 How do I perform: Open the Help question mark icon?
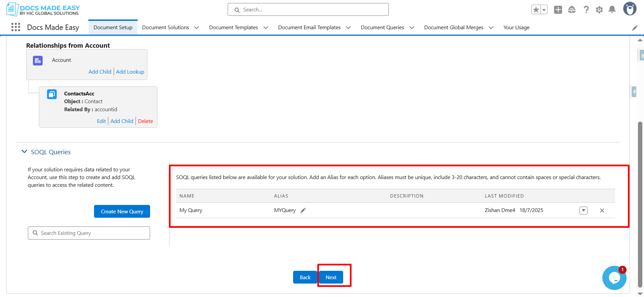click(586, 10)
